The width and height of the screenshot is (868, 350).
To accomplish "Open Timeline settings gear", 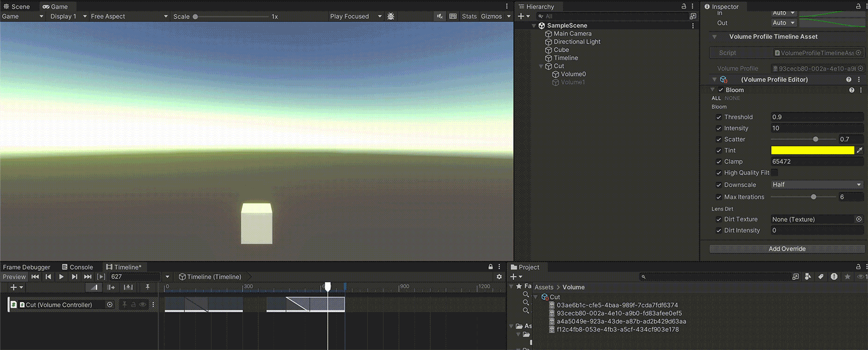I will (499, 277).
